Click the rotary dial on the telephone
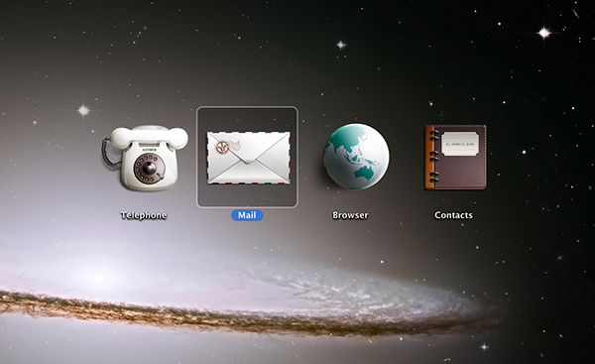The image size is (595, 364). [150, 169]
